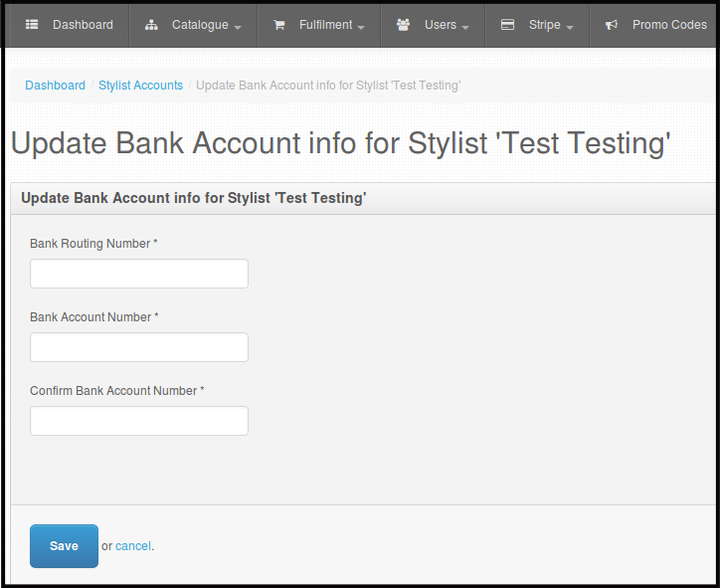Click the 'Confirm Bank Account Number *' label
This screenshot has width=720, height=588.
(x=117, y=390)
